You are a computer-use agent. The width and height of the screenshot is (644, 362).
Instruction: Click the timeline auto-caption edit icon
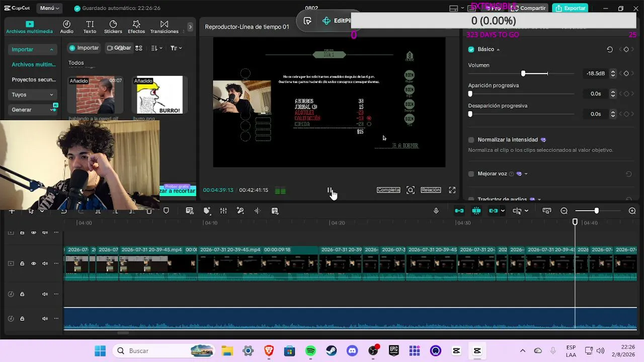(x=190, y=211)
